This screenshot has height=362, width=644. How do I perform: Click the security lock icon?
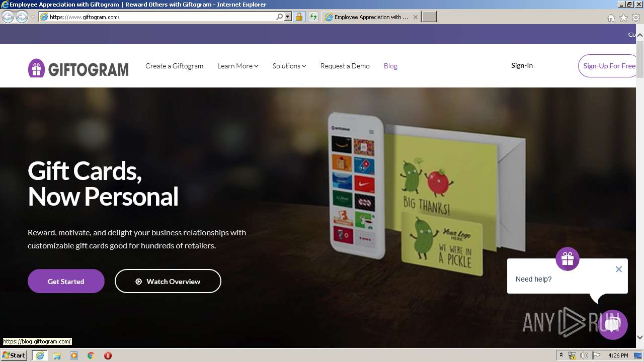tap(299, 17)
